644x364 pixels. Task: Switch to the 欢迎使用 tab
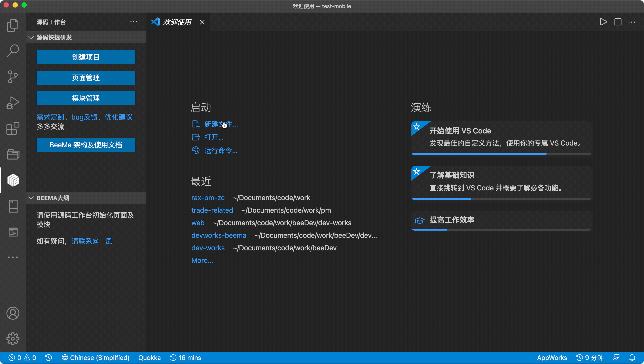(x=177, y=22)
